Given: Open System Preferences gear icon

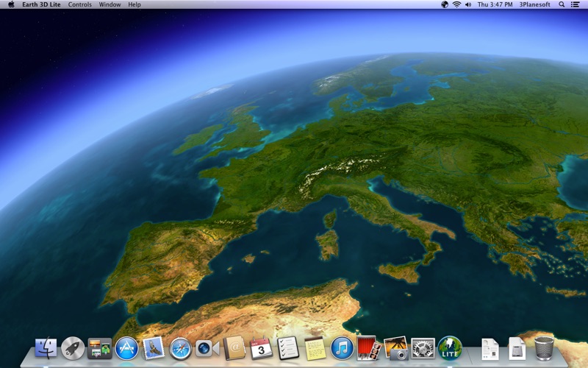Looking at the screenshot, I should 423,348.
